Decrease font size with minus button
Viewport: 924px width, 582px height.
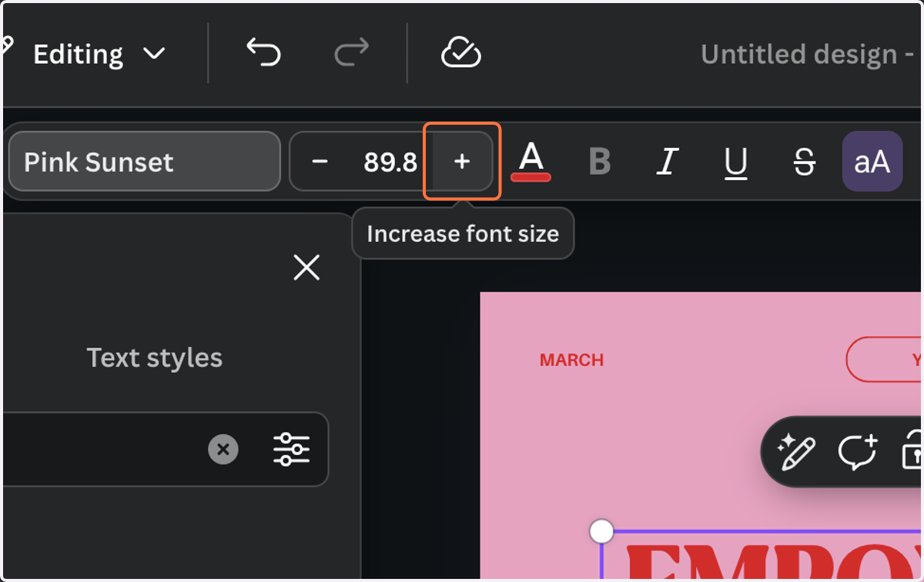point(320,162)
